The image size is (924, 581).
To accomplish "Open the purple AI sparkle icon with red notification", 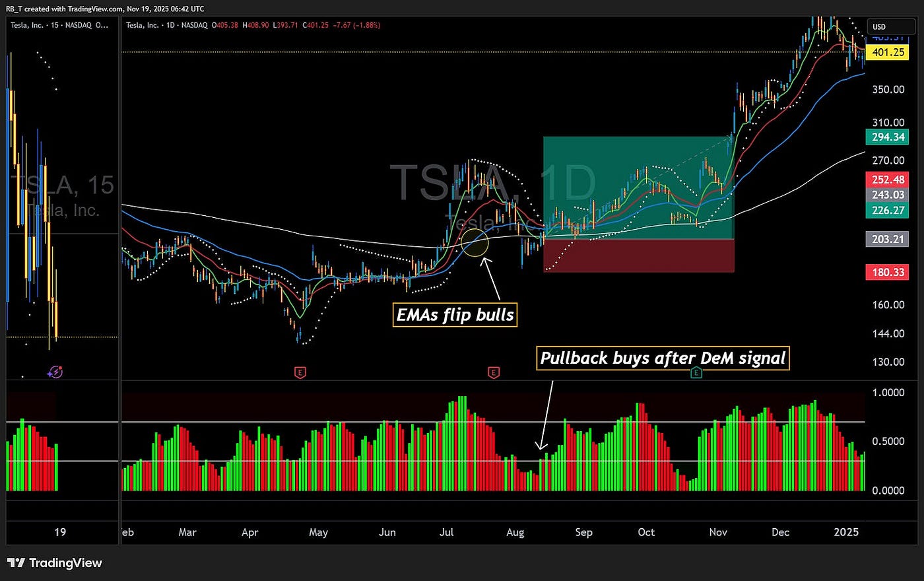I will click(x=56, y=372).
